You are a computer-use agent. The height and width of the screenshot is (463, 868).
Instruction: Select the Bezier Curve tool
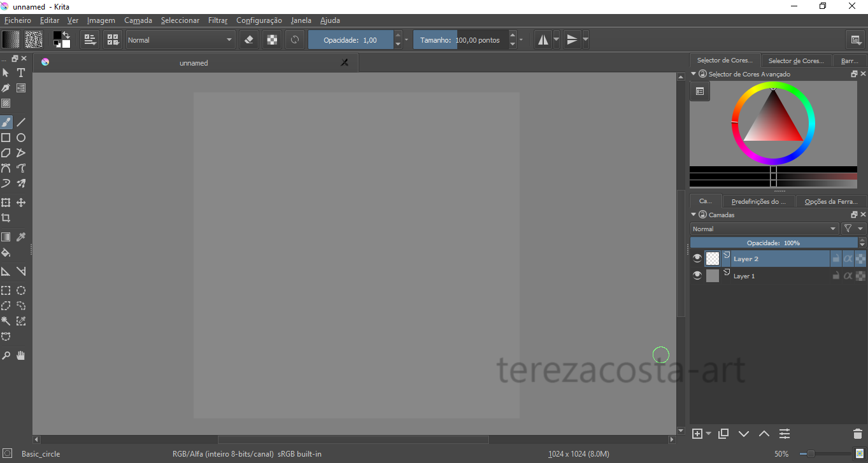(x=6, y=168)
